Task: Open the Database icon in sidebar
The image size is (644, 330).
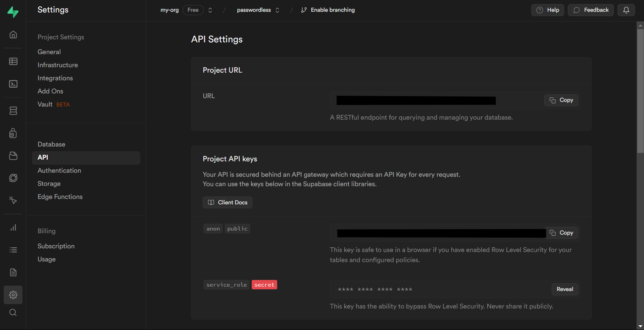Action: click(x=13, y=111)
